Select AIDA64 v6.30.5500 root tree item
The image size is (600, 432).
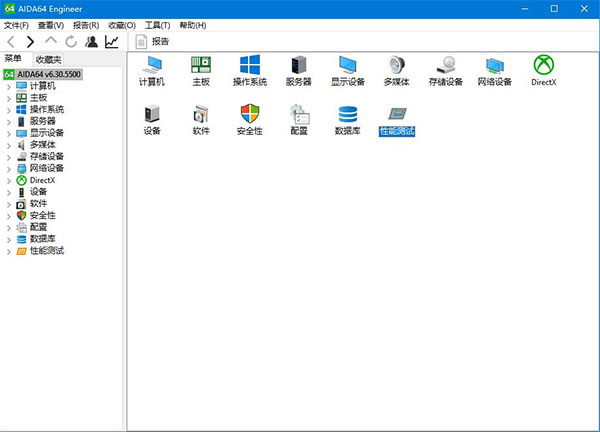coord(49,74)
